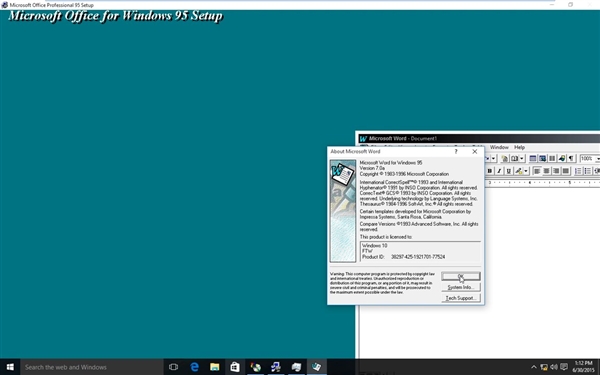Close the About Microsoft Word dialog
Screen dimensions: 600x375
click(x=474, y=152)
